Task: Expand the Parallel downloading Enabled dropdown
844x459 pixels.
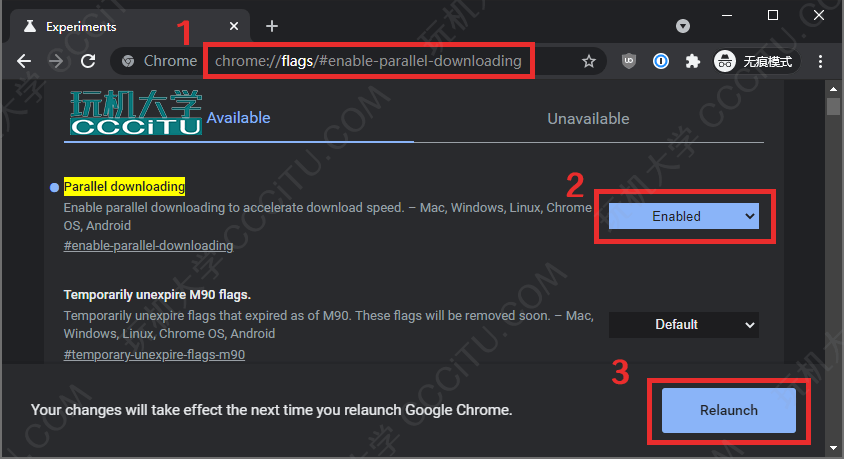Action: click(x=684, y=216)
